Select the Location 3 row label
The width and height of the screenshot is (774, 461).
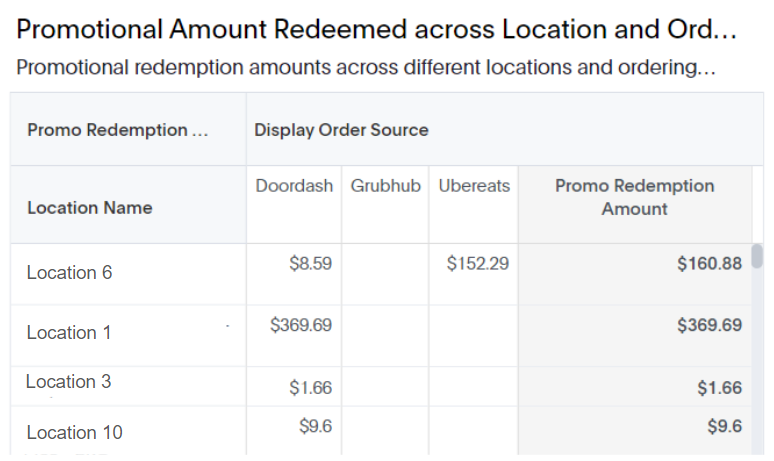point(68,382)
